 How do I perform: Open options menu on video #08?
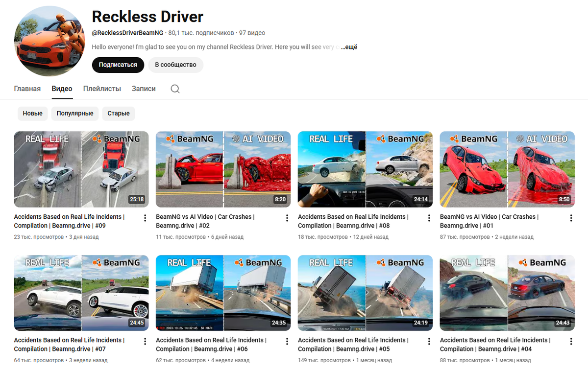[429, 218]
